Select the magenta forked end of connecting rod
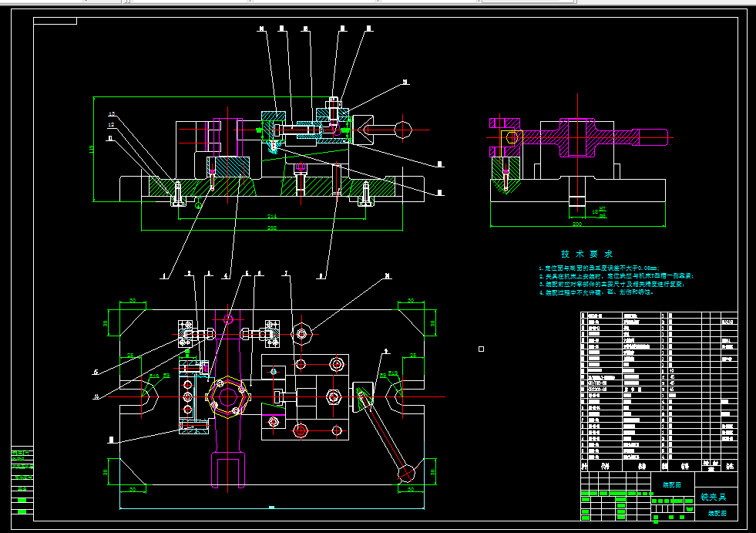The height and width of the screenshot is (533, 756). coord(228,469)
